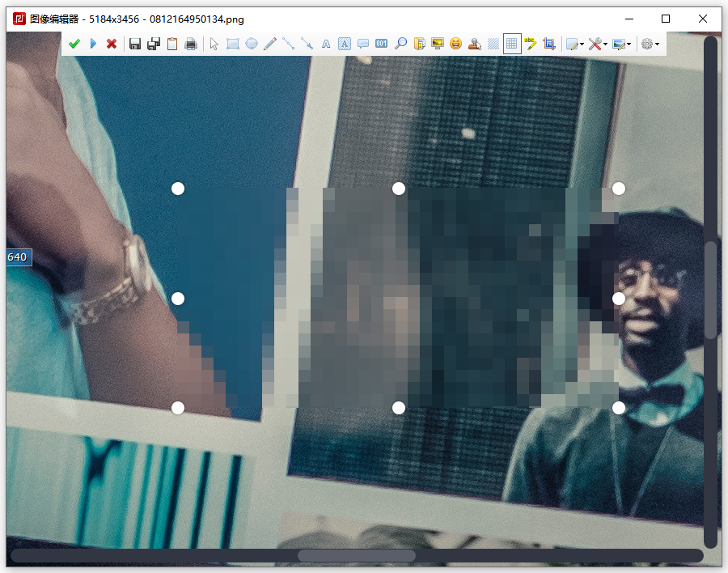Click the blue continue arrow icon
Screen dimensions: 728x573
[93, 45]
